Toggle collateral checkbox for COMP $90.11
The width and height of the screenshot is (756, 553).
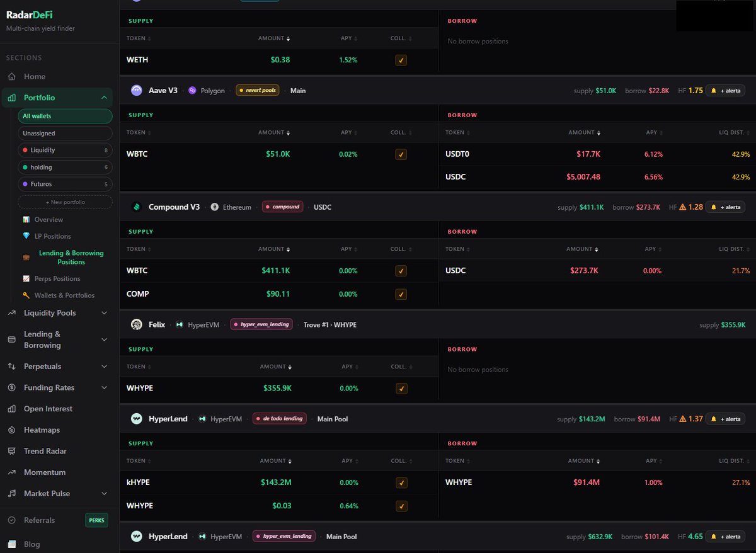tap(401, 294)
